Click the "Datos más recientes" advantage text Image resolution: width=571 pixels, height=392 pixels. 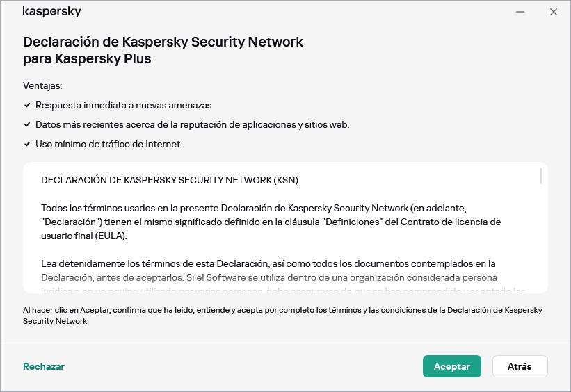tap(192, 125)
